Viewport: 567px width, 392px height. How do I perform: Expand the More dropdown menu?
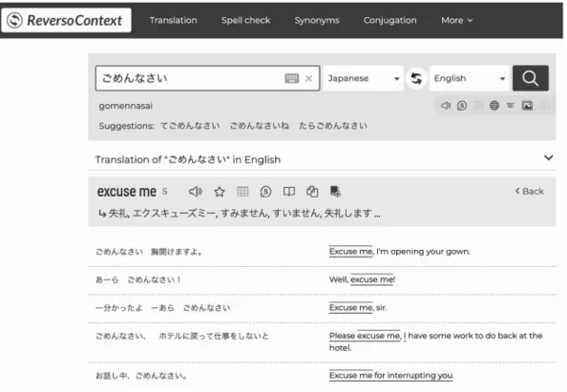coord(456,20)
